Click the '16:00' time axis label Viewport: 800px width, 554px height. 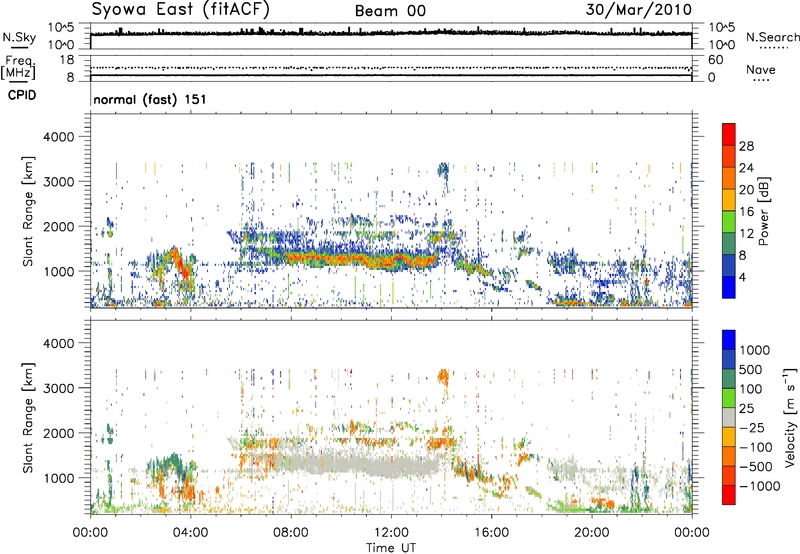pyautogui.click(x=491, y=533)
